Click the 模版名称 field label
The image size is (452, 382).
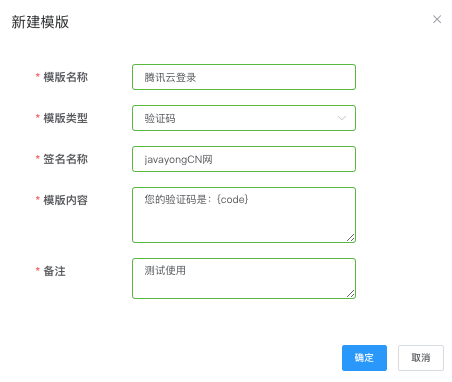point(65,77)
